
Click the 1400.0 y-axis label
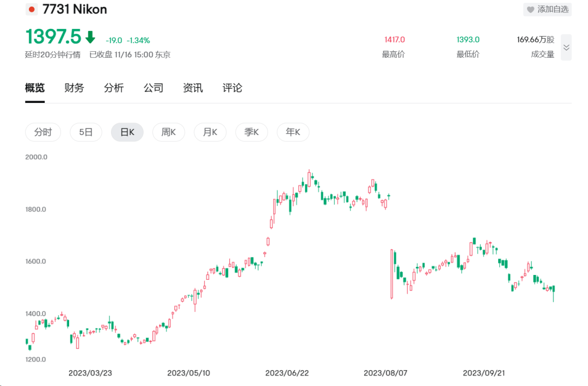point(35,314)
